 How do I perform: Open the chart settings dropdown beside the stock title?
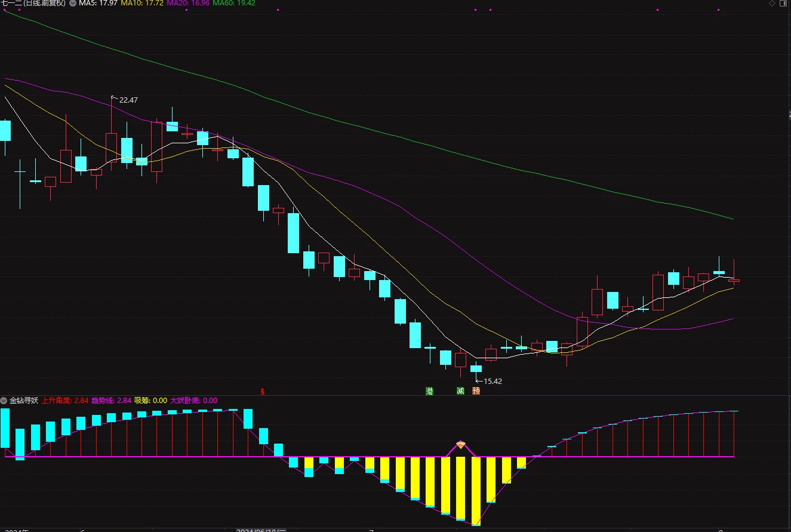click(73, 3)
